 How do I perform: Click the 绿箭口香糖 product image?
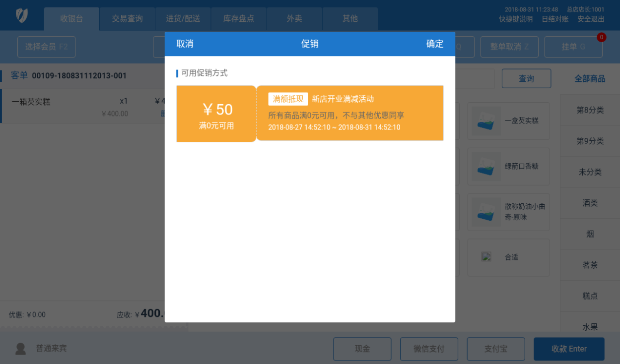pyautogui.click(x=486, y=167)
